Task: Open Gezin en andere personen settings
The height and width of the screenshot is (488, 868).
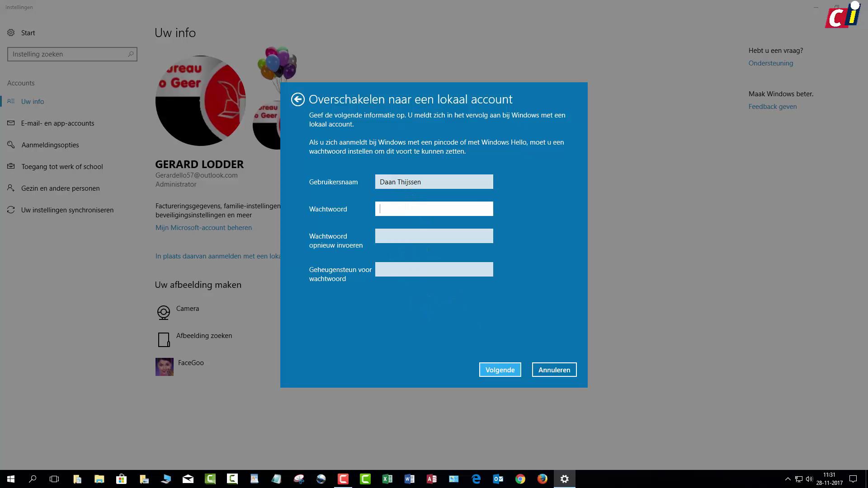Action: click(x=60, y=188)
